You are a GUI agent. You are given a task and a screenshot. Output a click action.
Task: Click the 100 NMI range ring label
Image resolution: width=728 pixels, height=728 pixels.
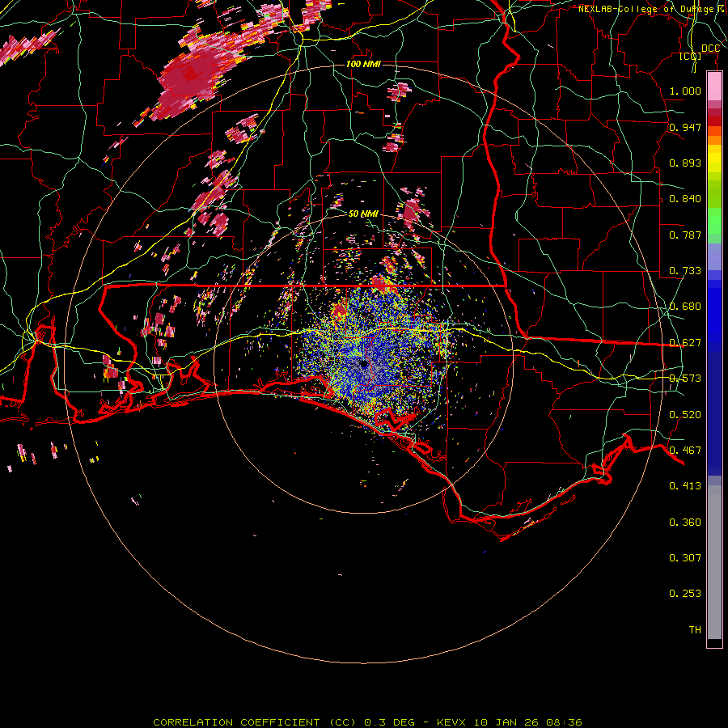[363, 64]
